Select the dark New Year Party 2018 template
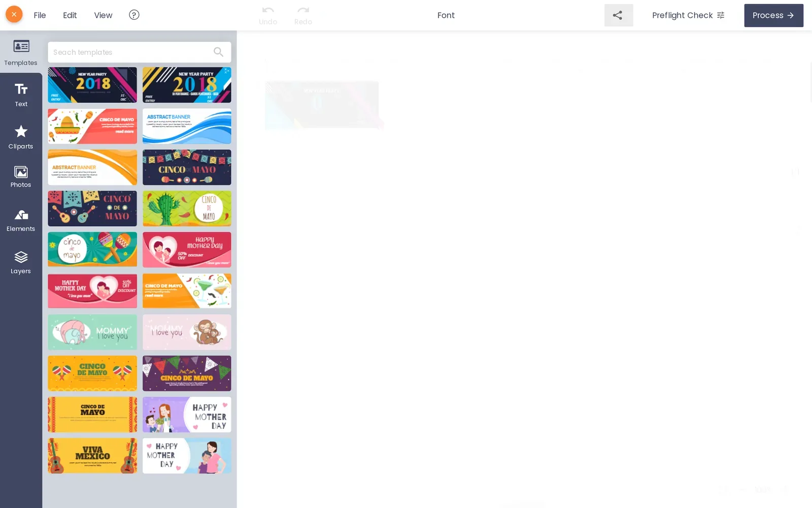Screen dimensions: 812x508 [92, 85]
